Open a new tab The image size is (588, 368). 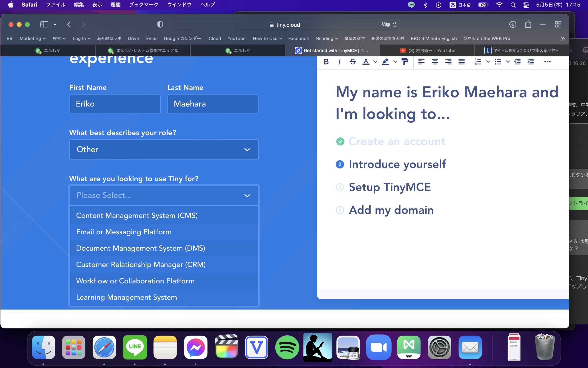pos(543,24)
